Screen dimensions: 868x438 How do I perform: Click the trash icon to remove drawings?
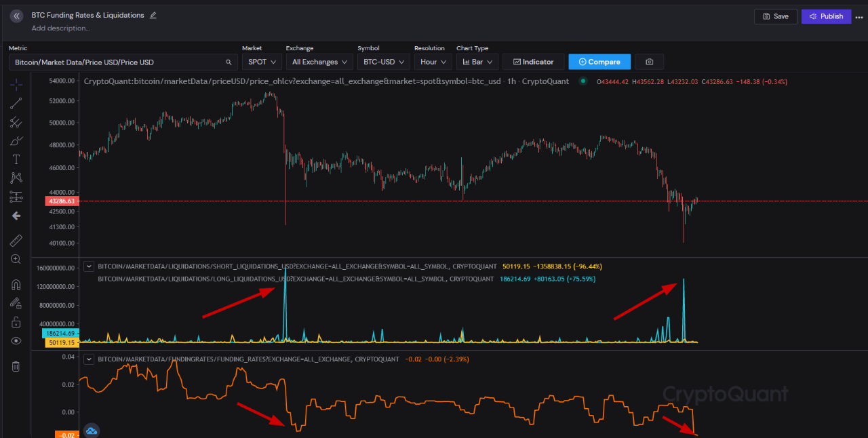(x=16, y=366)
